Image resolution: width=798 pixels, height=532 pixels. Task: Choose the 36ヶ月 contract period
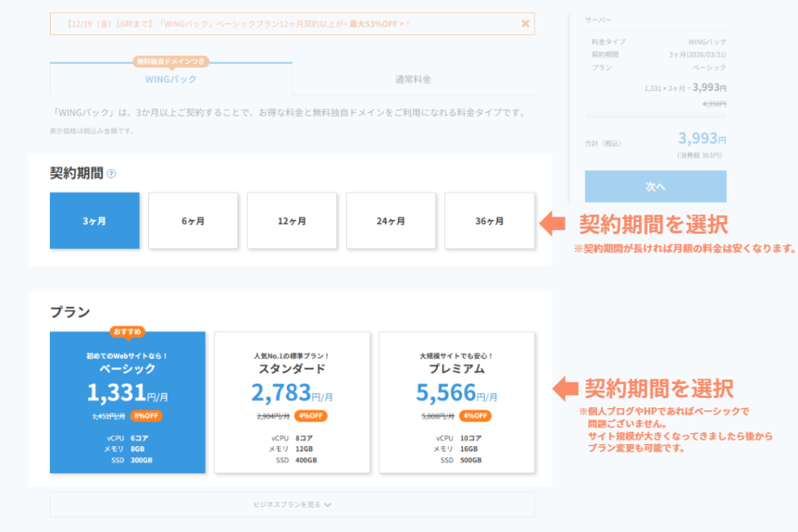click(x=489, y=221)
